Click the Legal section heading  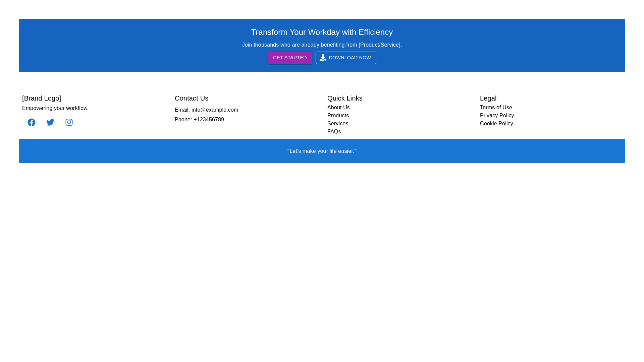coord(488,98)
